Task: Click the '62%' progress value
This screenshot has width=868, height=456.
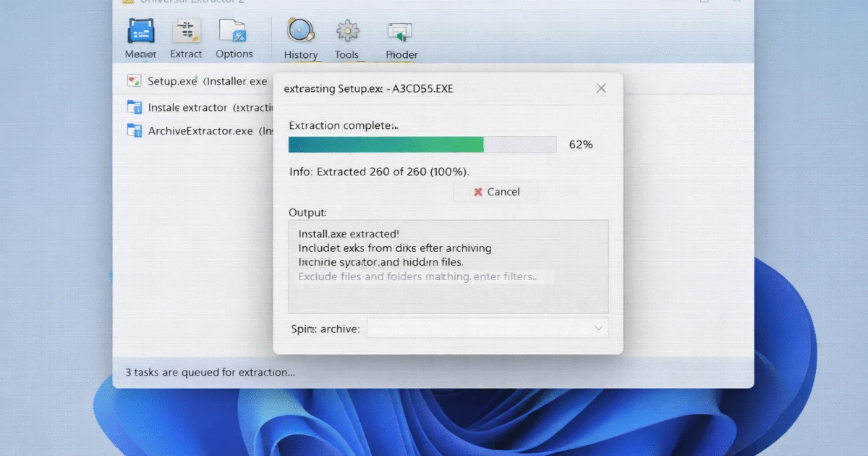Action: point(581,144)
